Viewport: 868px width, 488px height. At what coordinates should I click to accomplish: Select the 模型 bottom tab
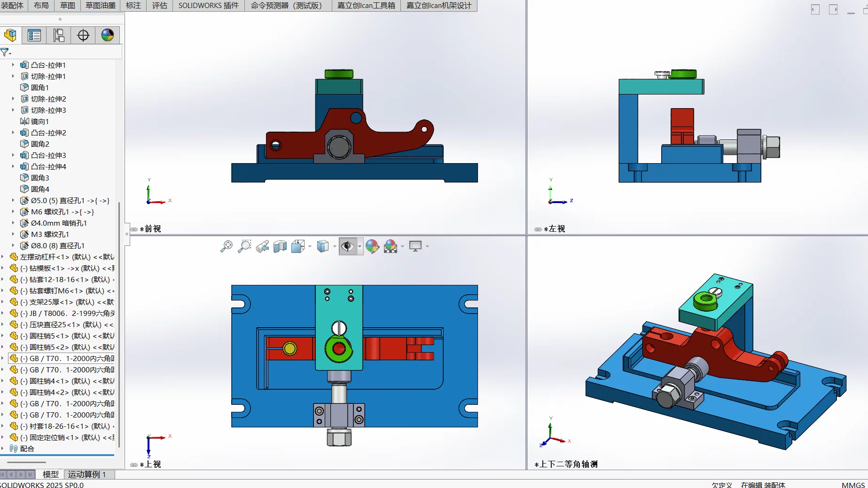coord(51,474)
